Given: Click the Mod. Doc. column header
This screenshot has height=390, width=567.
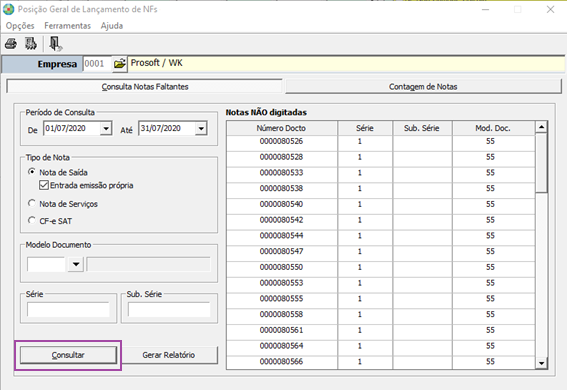Looking at the screenshot, I should [x=493, y=128].
